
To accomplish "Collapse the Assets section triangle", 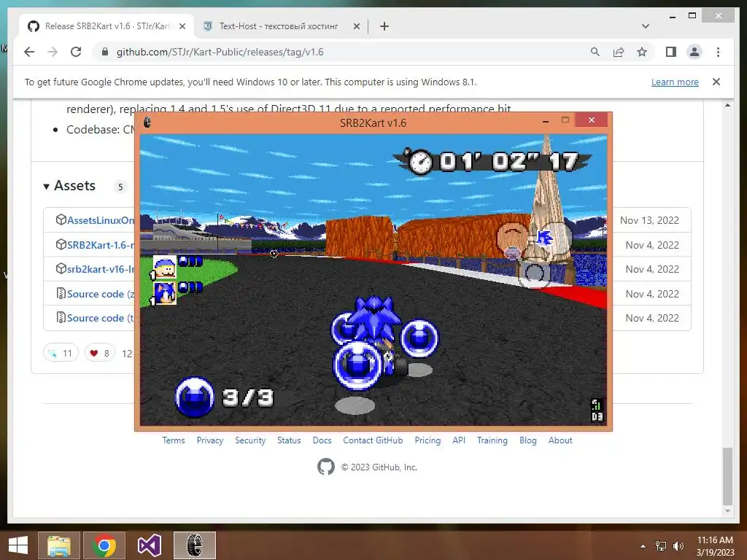I will point(46,186).
